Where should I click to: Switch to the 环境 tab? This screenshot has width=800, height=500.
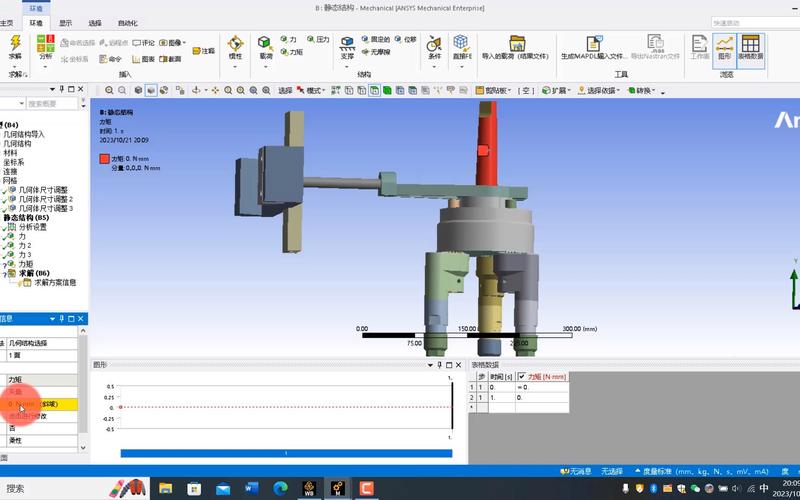pos(36,23)
